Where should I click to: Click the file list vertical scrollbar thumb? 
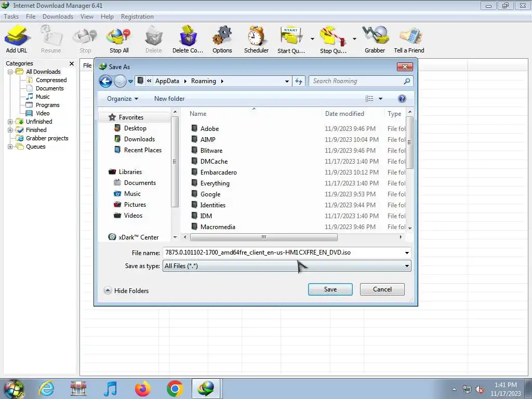coord(409,142)
